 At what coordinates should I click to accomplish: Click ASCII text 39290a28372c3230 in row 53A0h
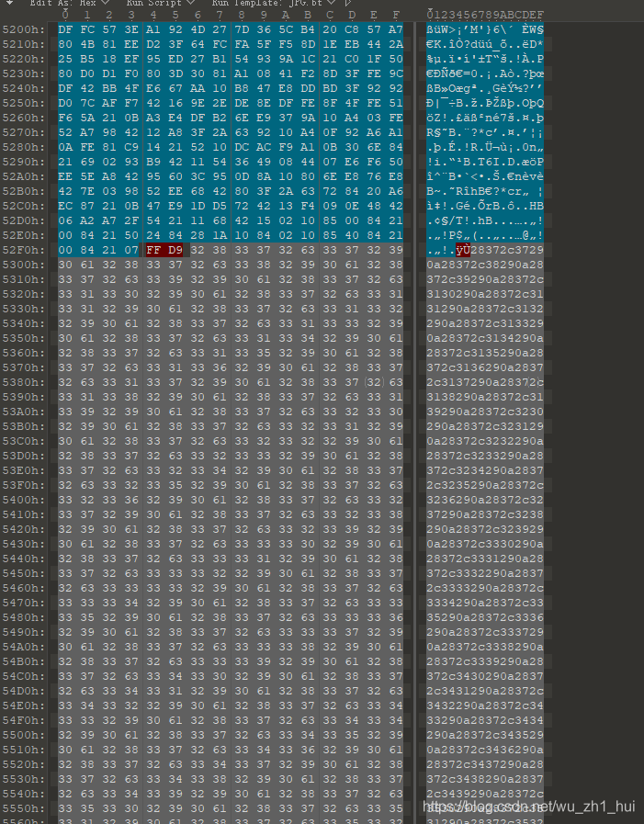point(485,412)
